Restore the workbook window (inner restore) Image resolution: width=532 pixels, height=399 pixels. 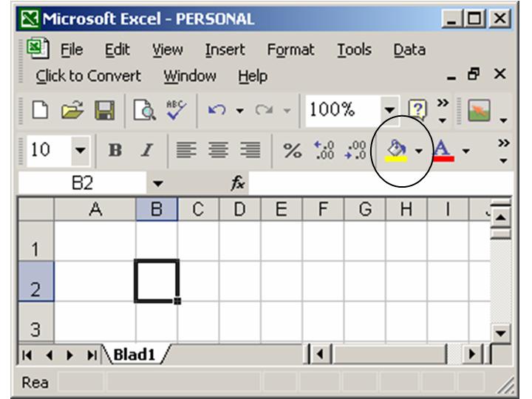point(474,74)
